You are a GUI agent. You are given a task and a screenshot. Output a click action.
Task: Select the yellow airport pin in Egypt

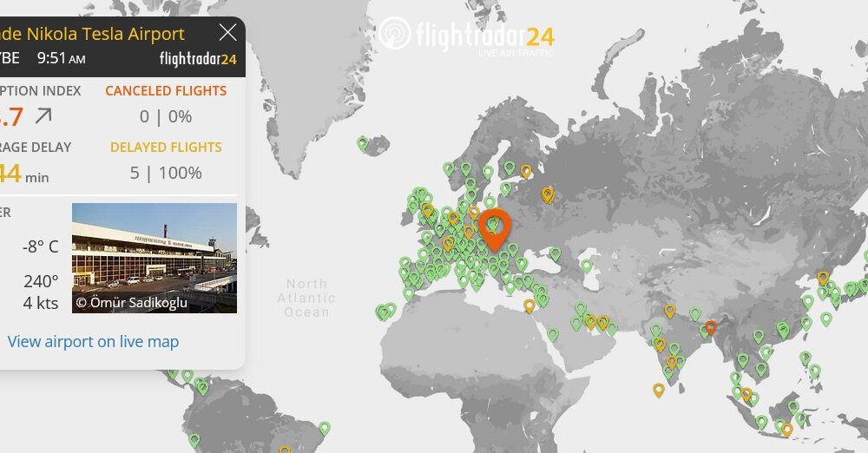point(529,305)
